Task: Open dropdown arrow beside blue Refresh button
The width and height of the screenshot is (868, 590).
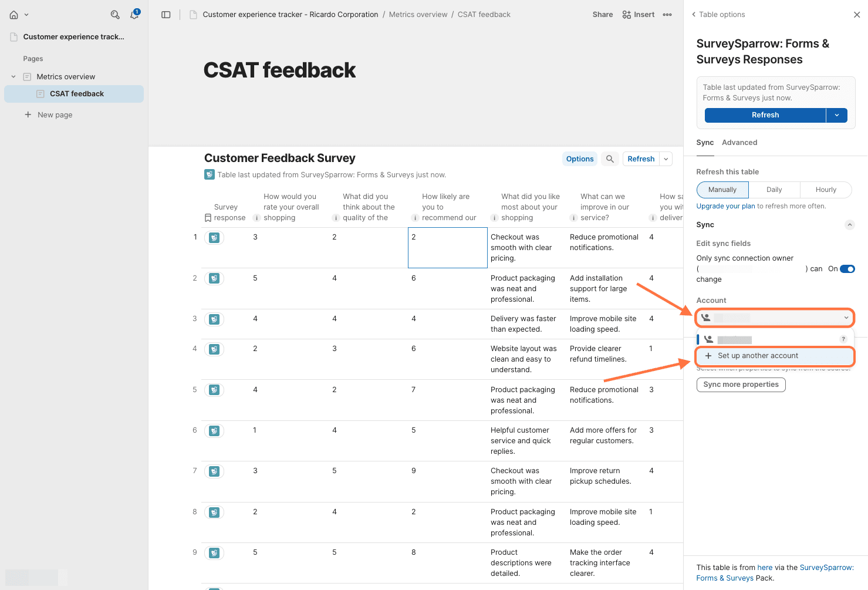Action: click(x=836, y=115)
